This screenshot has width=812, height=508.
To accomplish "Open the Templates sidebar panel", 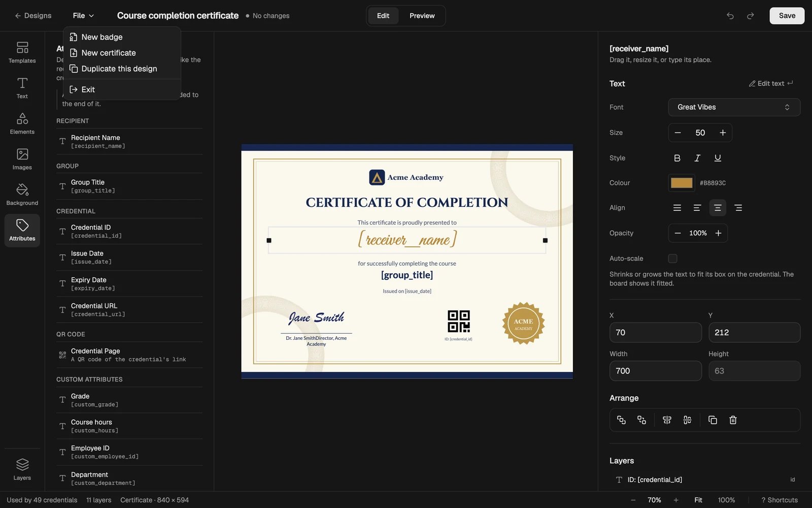I will click(x=22, y=52).
